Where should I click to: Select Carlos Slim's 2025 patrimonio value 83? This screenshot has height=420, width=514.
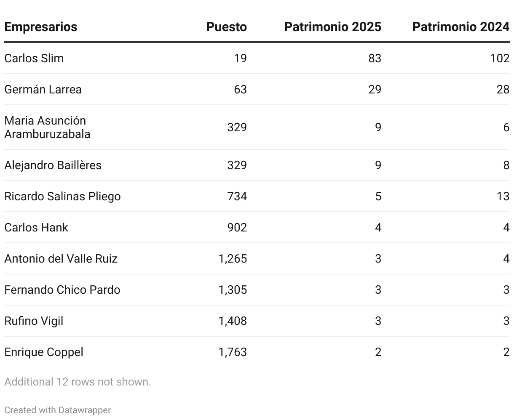tap(375, 58)
